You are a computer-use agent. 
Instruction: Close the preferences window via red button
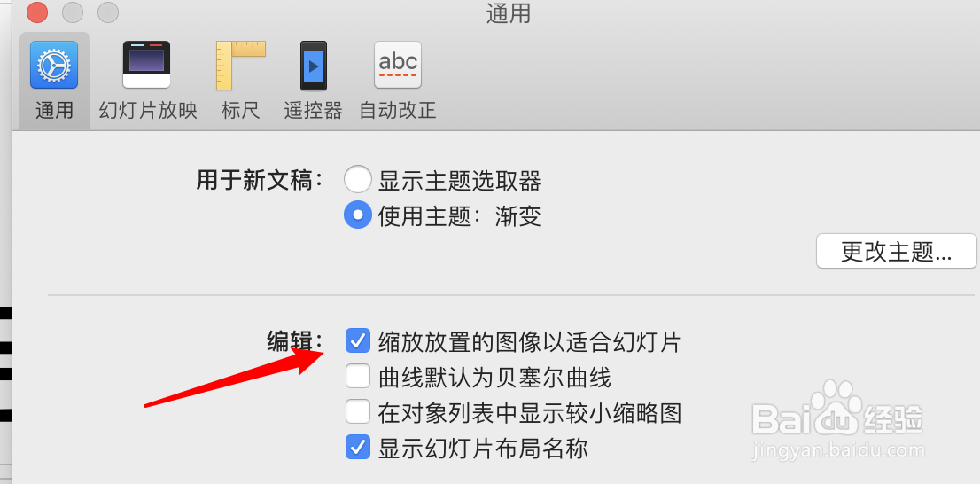37,12
